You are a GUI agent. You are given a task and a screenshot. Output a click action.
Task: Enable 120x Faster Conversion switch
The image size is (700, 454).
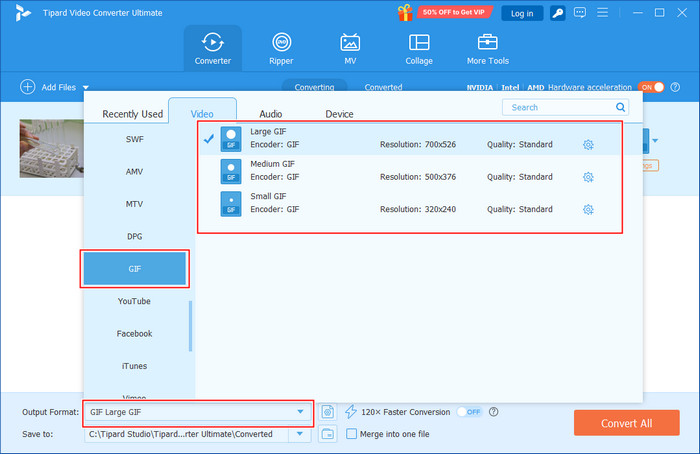pos(470,412)
